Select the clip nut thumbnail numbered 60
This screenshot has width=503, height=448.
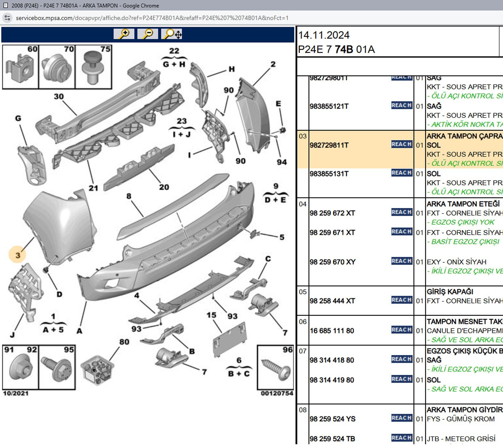20,67
